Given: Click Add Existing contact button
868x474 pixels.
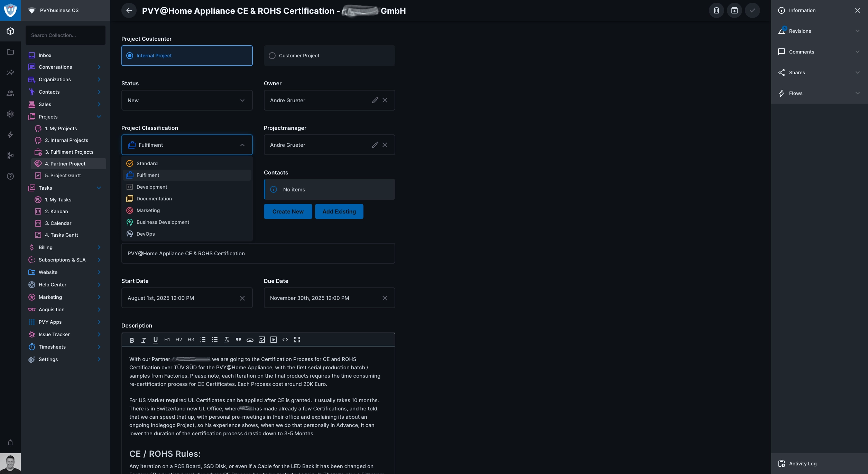Looking at the screenshot, I should click(339, 211).
